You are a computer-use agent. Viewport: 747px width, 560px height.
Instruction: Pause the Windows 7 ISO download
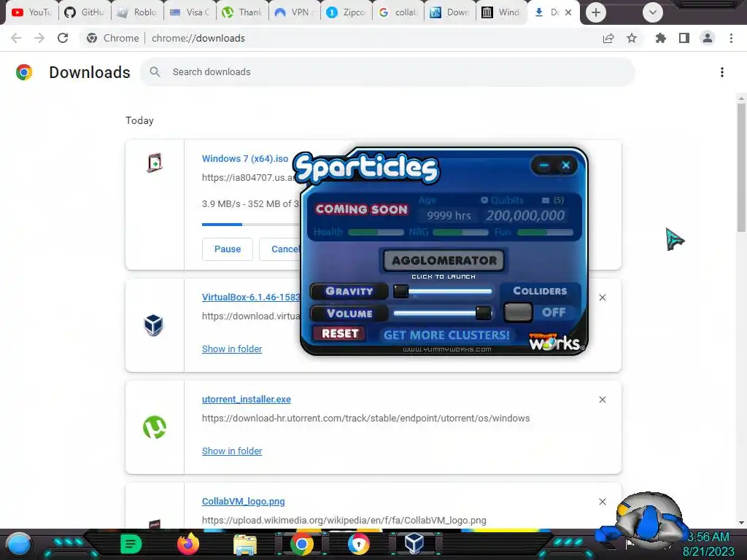pos(228,249)
